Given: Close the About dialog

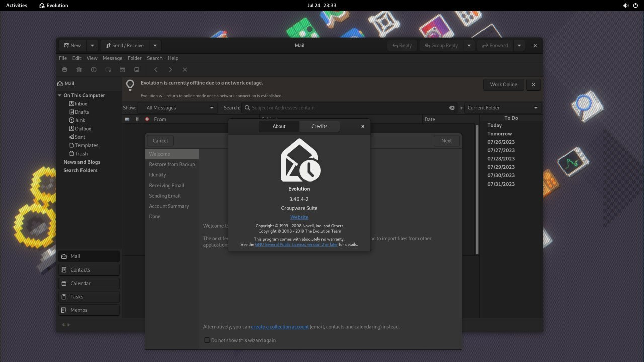Looking at the screenshot, I should (363, 126).
